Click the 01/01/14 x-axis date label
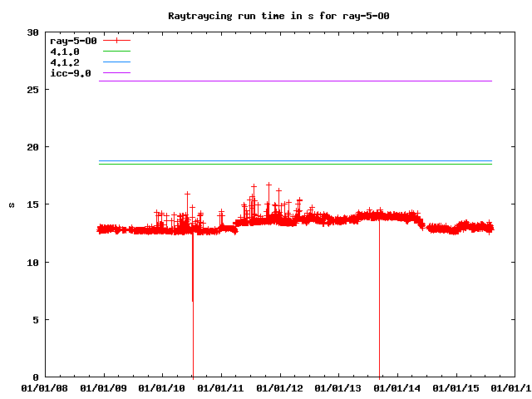Image resolution: width=532 pixels, height=399 pixels. [399, 387]
